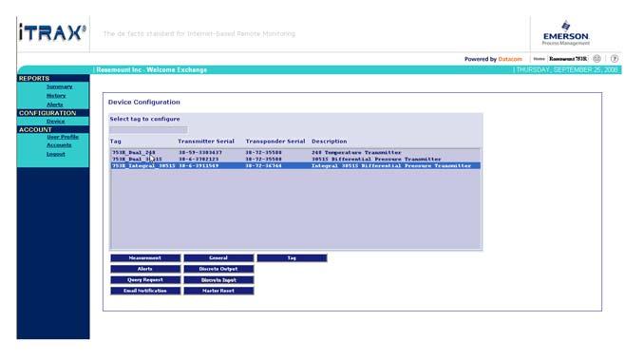
Task: Click the tag search input field
Action: click(x=148, y=130)
